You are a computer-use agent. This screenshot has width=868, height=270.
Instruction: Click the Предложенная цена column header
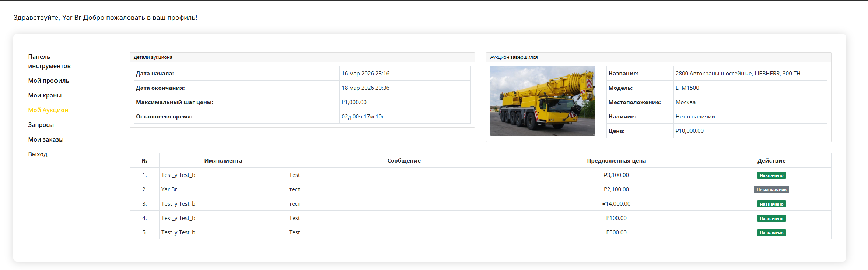pos(616,161)
